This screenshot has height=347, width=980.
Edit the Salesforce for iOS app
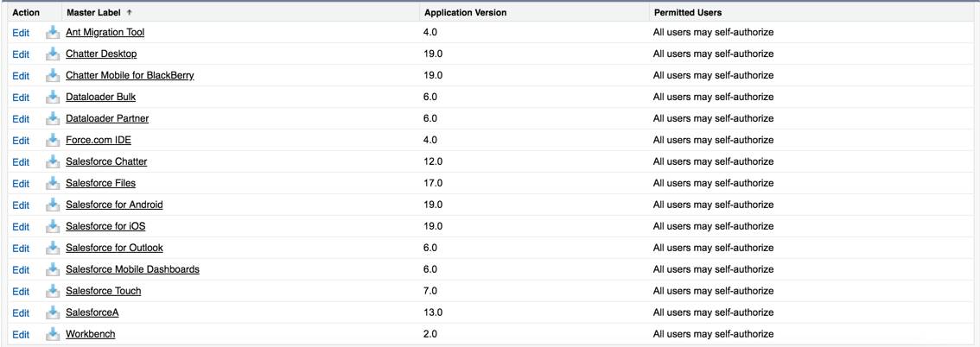[x=21, y=226]
